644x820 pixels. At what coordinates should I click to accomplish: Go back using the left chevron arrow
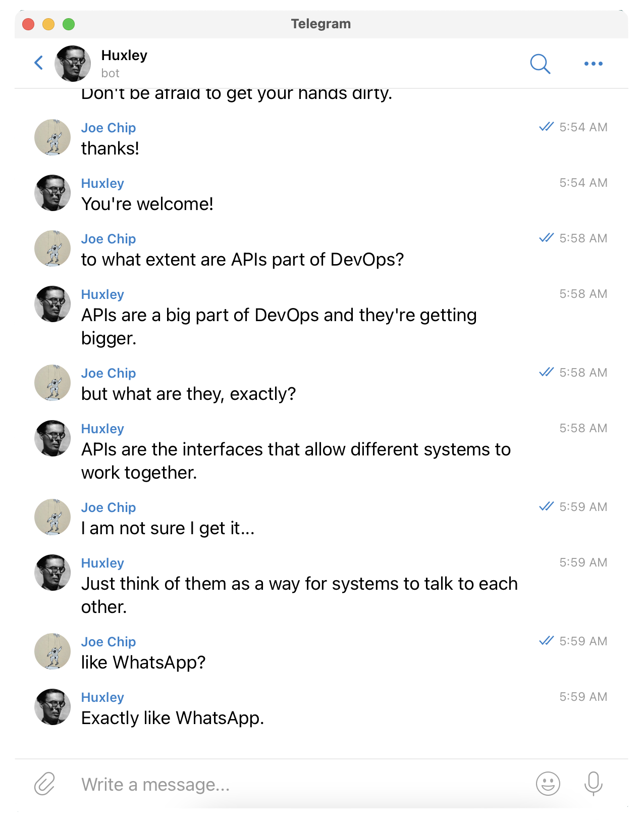39,63
